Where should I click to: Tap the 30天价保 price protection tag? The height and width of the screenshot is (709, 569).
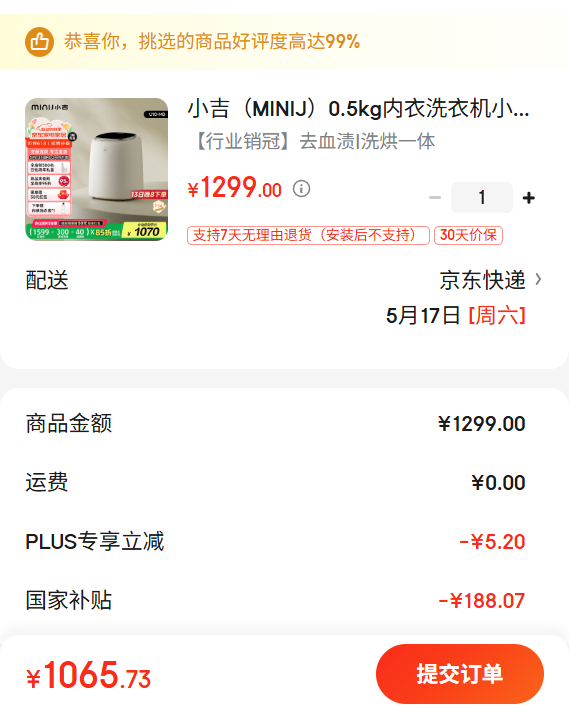(x=468, y=235)
